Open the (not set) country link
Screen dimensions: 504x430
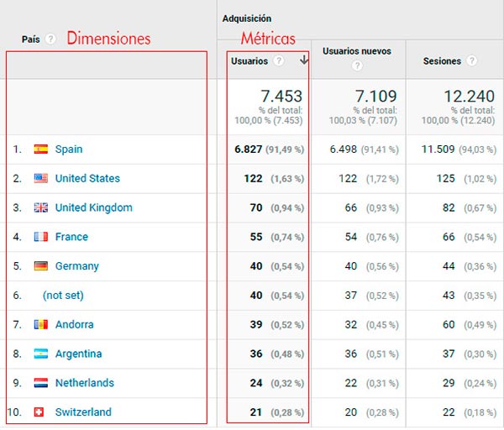click(x=63, y=296)
